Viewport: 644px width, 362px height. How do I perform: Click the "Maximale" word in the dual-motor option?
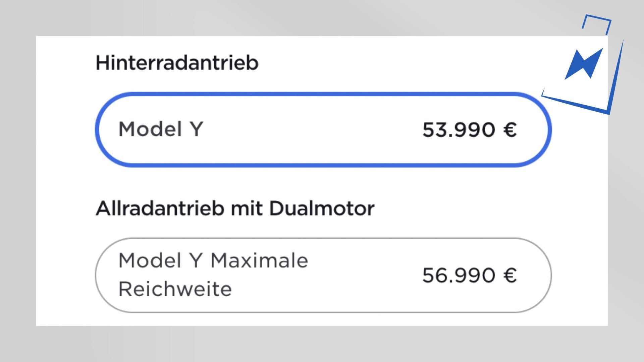[x=259, y=260]
